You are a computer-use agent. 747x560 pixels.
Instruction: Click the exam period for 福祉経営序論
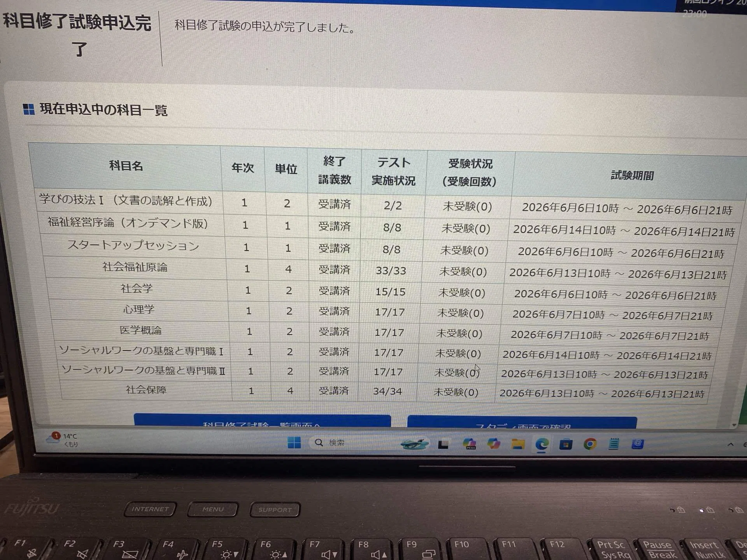[x=624, y=231]
